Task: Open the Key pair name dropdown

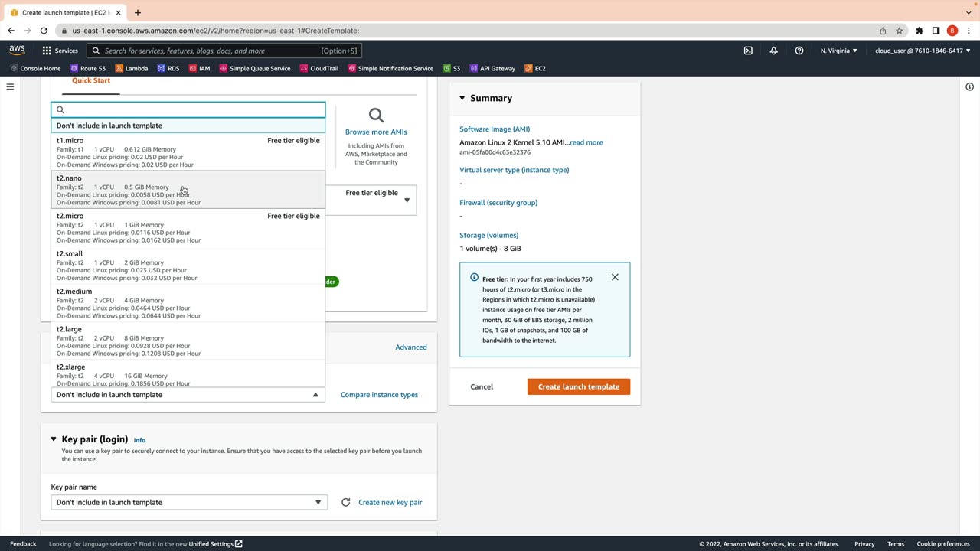Action: point(189,502)
